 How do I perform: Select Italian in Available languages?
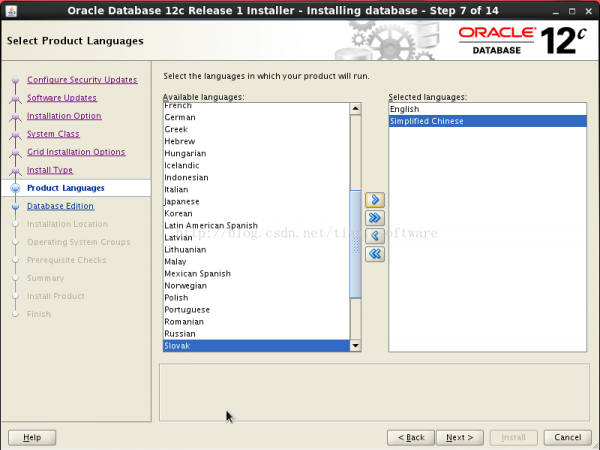click(256, 189)
